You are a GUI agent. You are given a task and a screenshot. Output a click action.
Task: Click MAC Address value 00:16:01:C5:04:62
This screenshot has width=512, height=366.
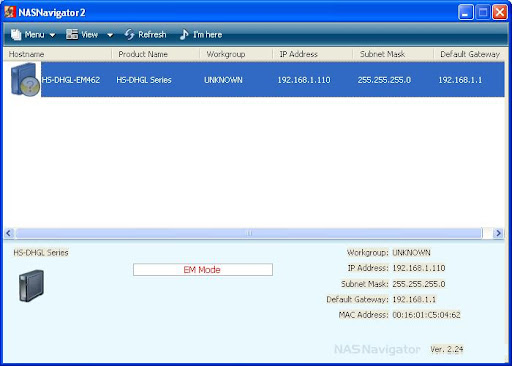426,315
